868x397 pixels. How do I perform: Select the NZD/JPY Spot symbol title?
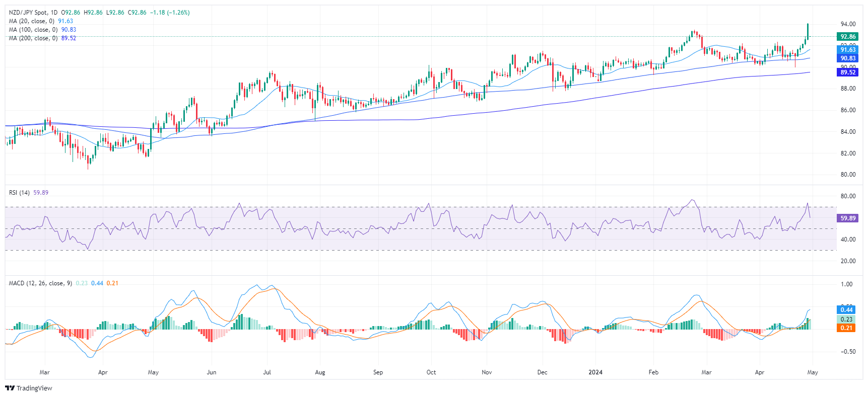point(33,13)
